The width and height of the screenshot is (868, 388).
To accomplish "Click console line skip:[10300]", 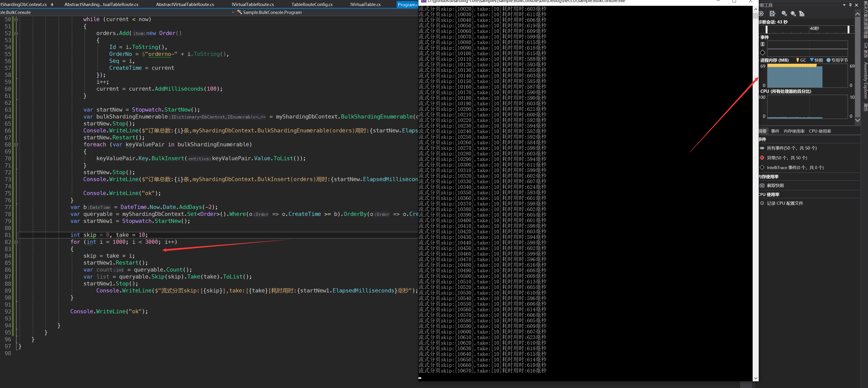I will [483, 165].
